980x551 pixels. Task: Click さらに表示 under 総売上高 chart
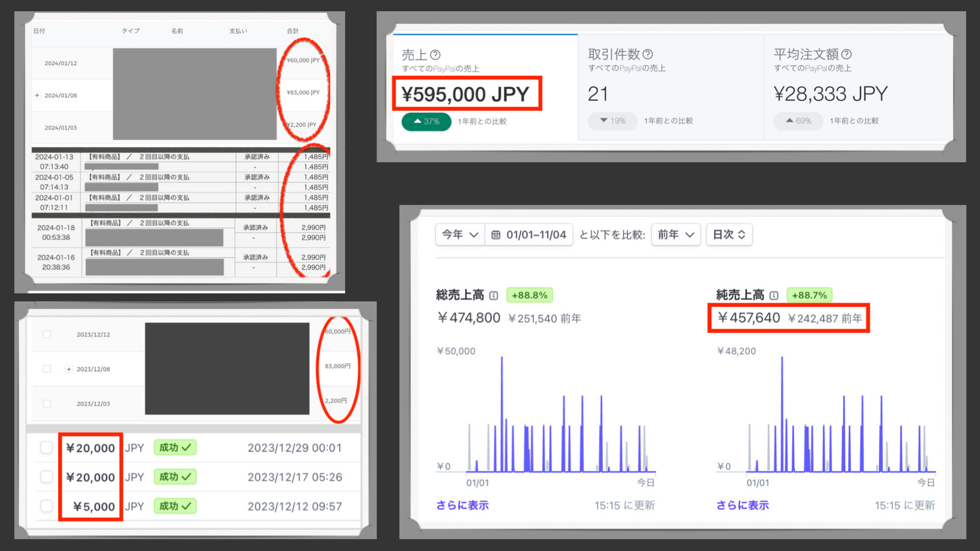tap(462, 505)
